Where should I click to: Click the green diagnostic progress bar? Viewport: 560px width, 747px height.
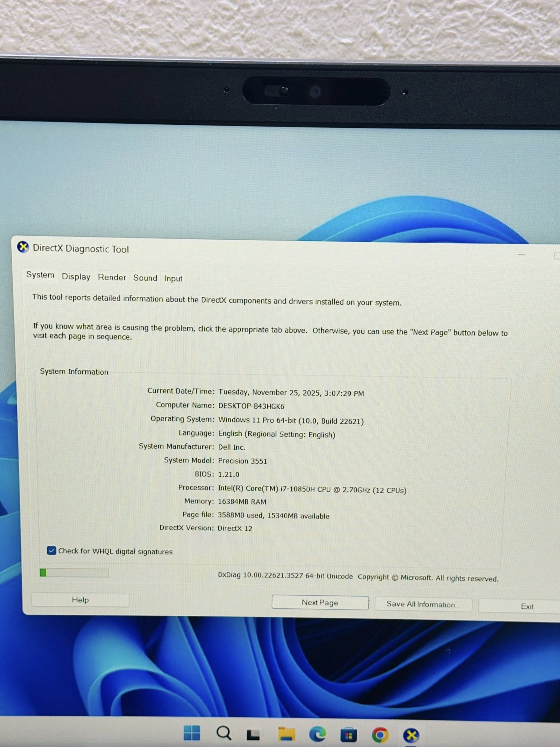tap(74, 573)
